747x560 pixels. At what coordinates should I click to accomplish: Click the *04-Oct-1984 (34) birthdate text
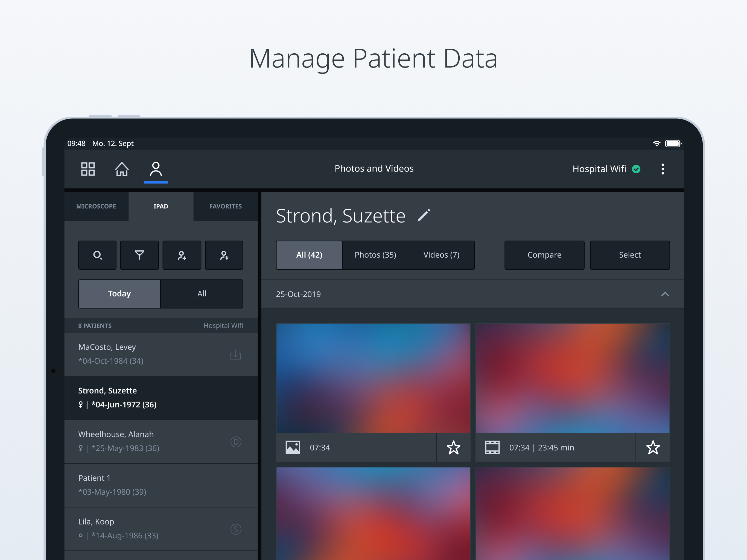pyautogui.click(x=111, y=361)
